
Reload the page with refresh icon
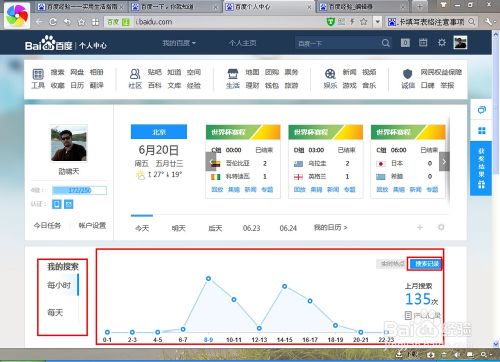[53, 22]
